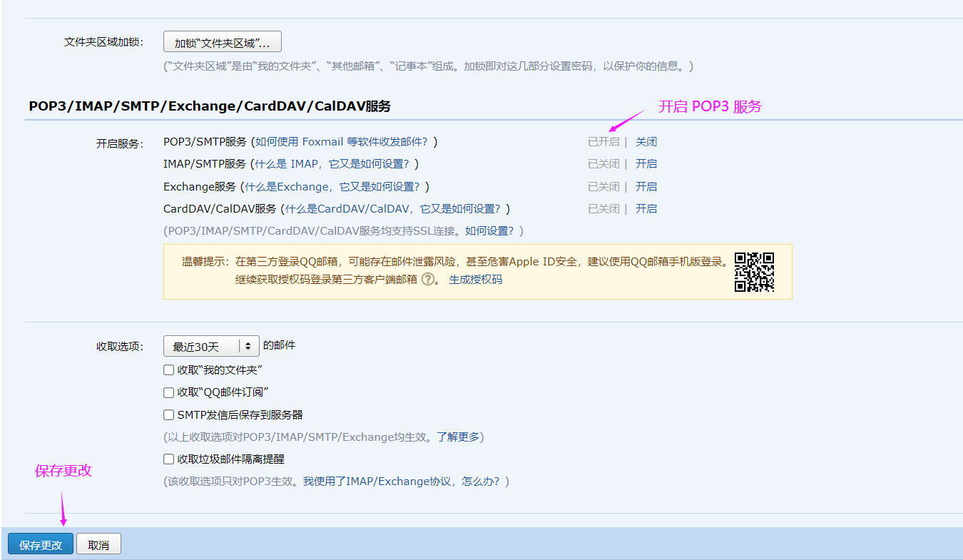Click the 已开启 status of POP3/SMTP服务

tap(603, 141)
